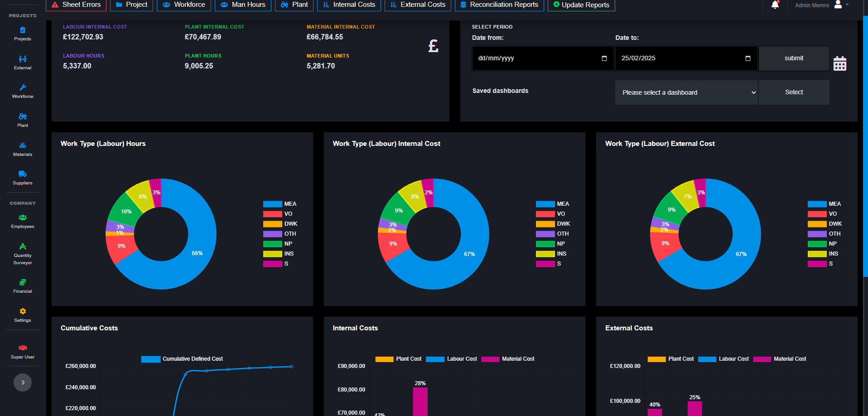Toggle Labour Cost legend in External Costs
Screen dimensions: 868x416
click(x=723, y=359)
